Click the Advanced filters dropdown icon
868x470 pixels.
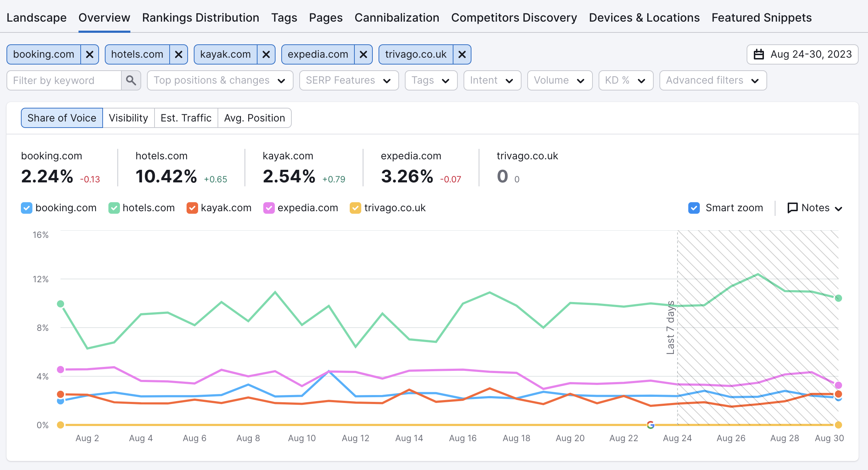tap(755, 80)
